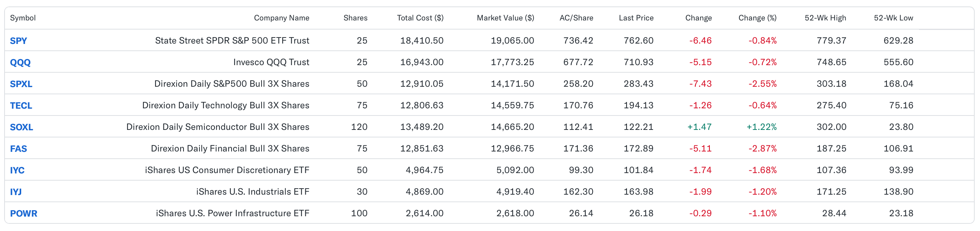Sort by the 52-Wk Low column header
The width and height of the screenshot is (980, 231).
[x=893, y=18]
